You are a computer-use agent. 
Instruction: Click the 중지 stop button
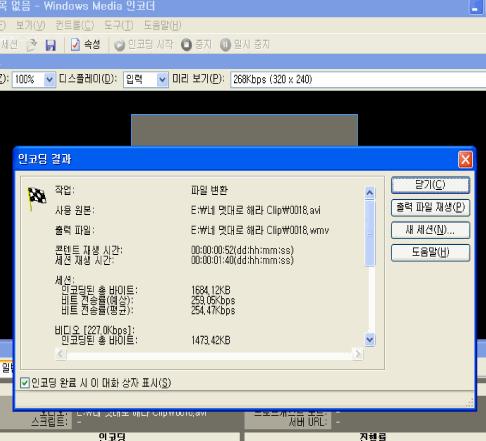196,45
